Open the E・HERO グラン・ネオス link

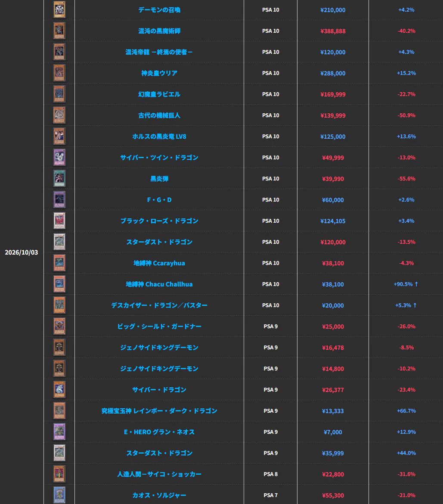pyautogui.click(x=159, y=432)
